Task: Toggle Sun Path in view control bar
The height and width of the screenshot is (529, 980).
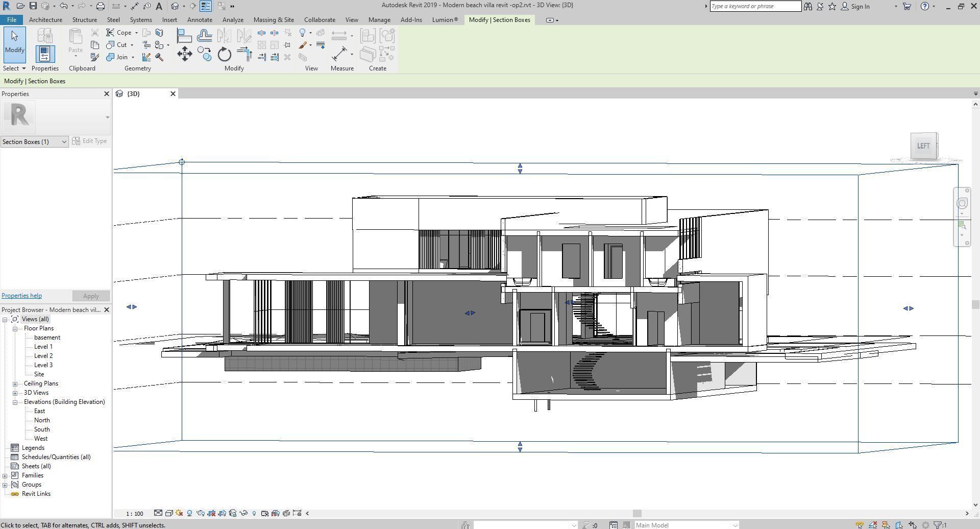Action: 179,513
